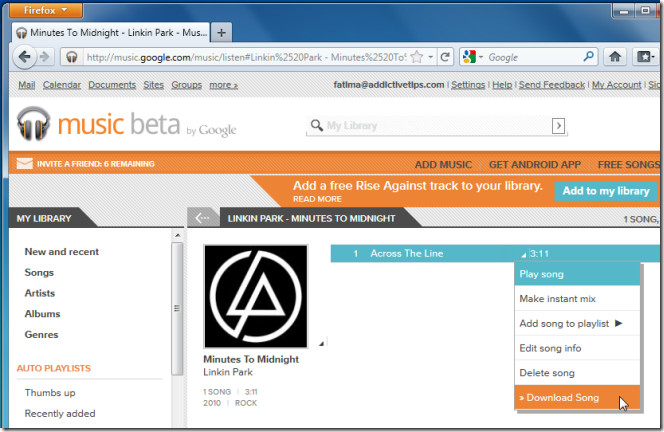The width and height of the screenshot is (664, 432).
Task: Select the Minutes To Midnight browser tab
Action: coord(111,33)
